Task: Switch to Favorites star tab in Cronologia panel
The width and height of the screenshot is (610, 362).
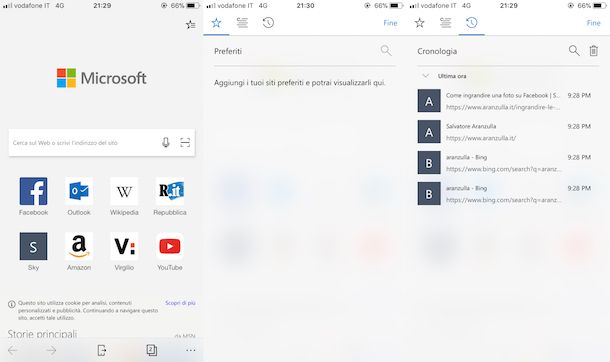Action: point(419,23)
